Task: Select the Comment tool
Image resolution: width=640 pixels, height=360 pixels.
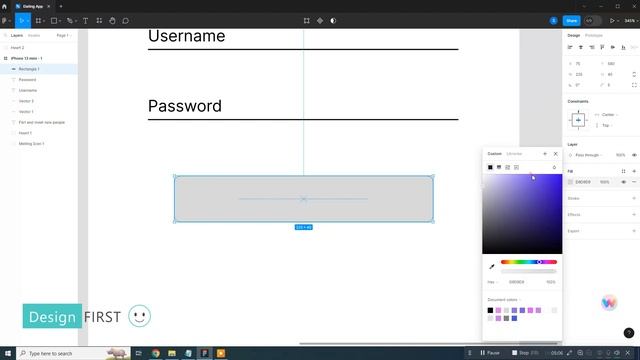Action: pyautogui.click(x=125, y=21)
